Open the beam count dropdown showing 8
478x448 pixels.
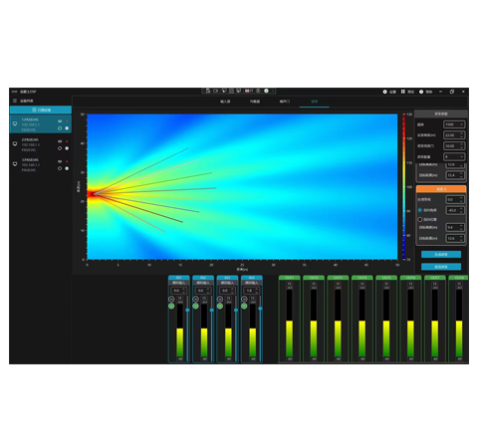click(x=454, y=156)
